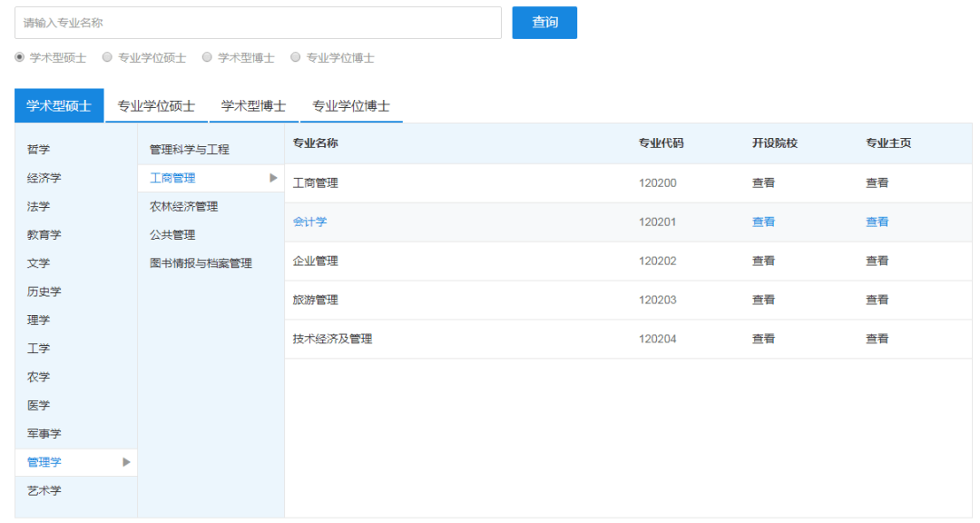This screenshot has width=980, height=523.
Task: Choose 文学 from the discipline list
Action: coord(39,263)
